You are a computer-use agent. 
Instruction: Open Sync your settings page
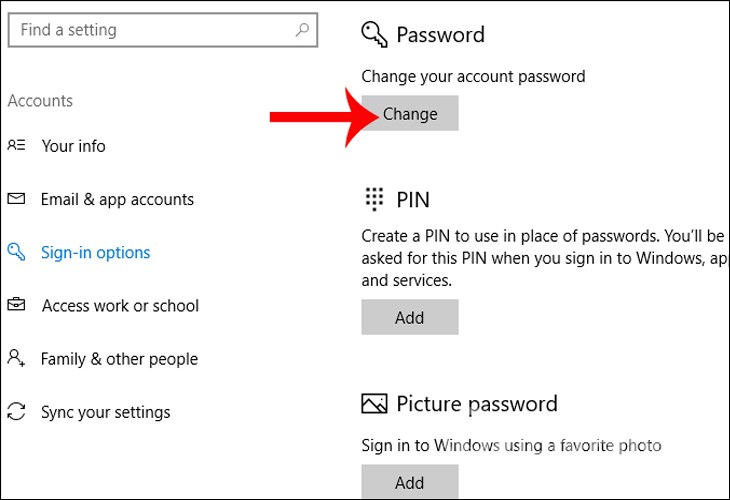point(105,411)
